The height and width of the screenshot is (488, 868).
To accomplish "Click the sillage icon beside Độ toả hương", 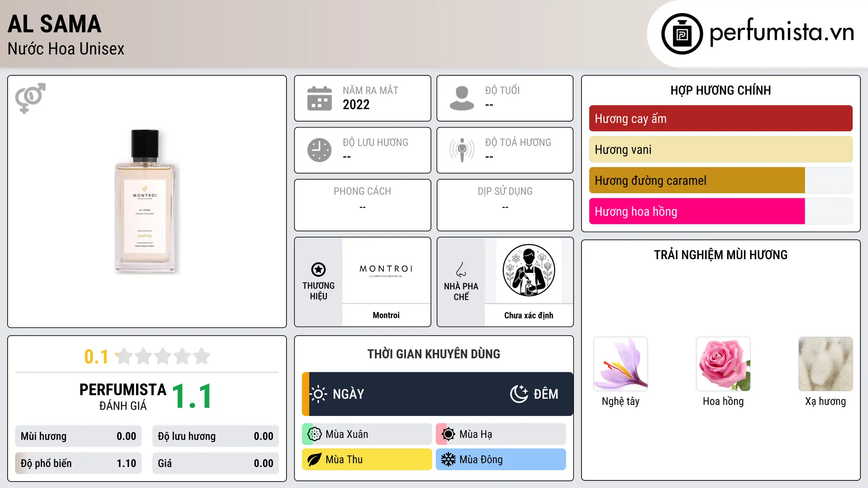I will click(462, 150).
